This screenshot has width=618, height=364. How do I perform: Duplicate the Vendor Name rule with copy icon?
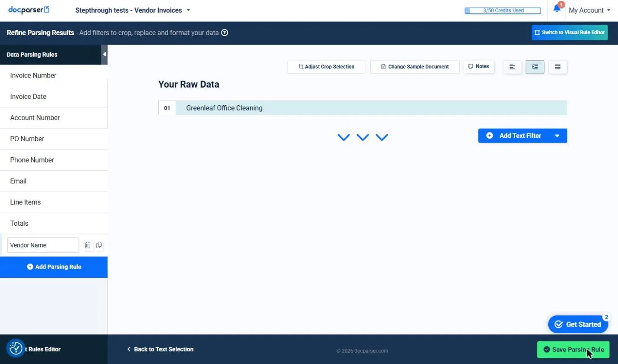(99, 245)
